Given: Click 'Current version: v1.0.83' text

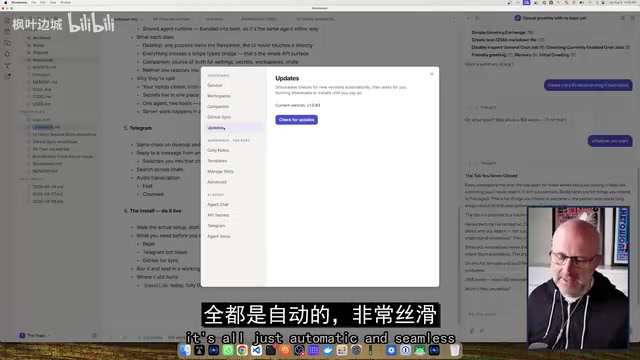Looking at the screenshot, I should pos(298,105).
